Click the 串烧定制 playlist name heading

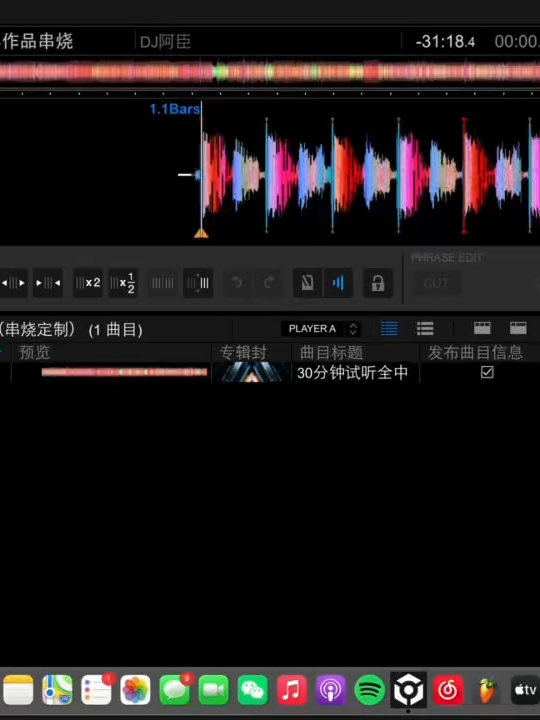38,329
